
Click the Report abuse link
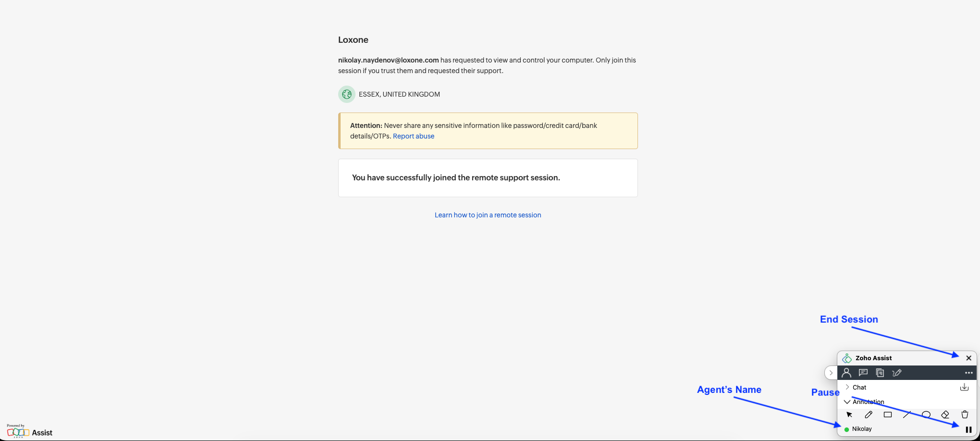pyautogui.click(x=413, y=136)
